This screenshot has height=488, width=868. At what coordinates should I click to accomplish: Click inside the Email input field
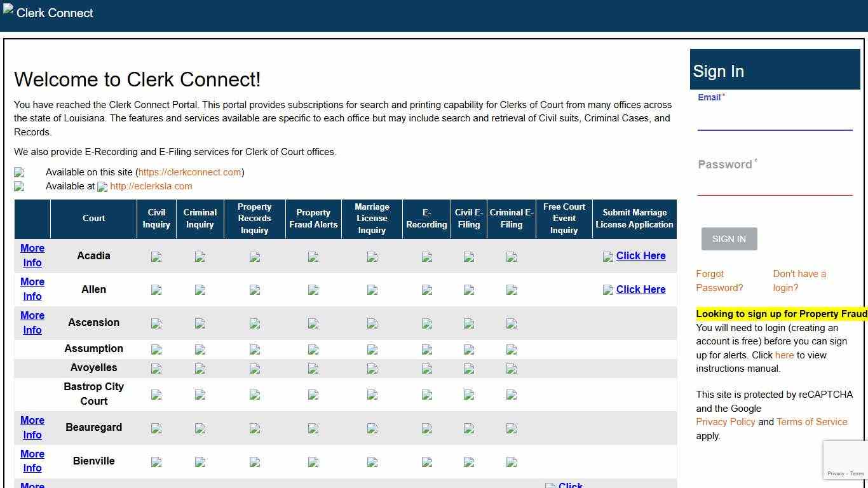pos(775,121)
